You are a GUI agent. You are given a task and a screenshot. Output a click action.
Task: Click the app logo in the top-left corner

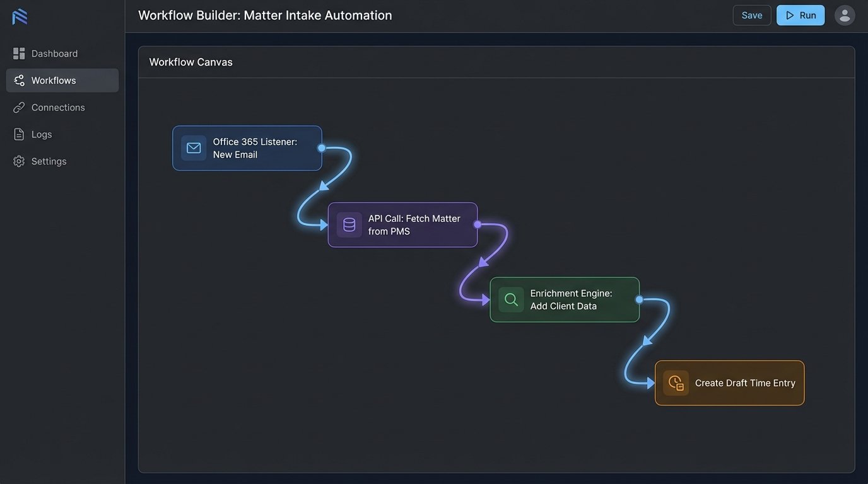(20, 16)
